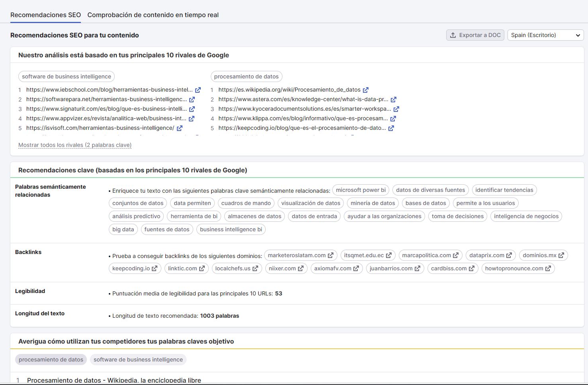
Task: Open the Spain (Escritorio) location dropdown
Action: (545, 35)
